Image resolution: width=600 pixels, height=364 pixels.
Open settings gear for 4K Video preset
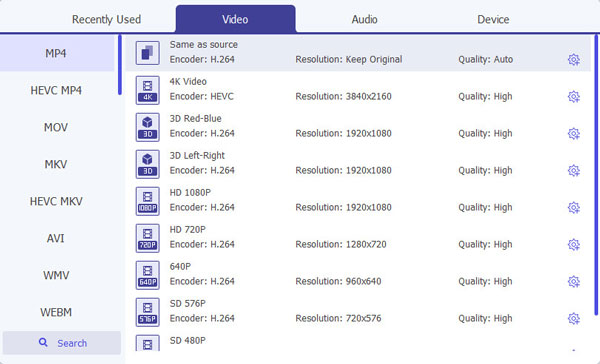point(573,96)
